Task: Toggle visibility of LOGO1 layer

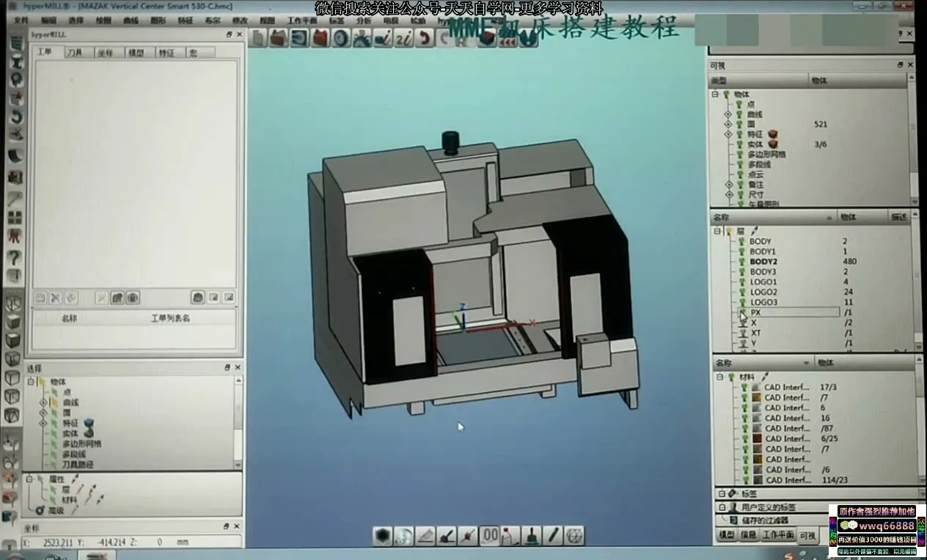Action: point(741,282)
